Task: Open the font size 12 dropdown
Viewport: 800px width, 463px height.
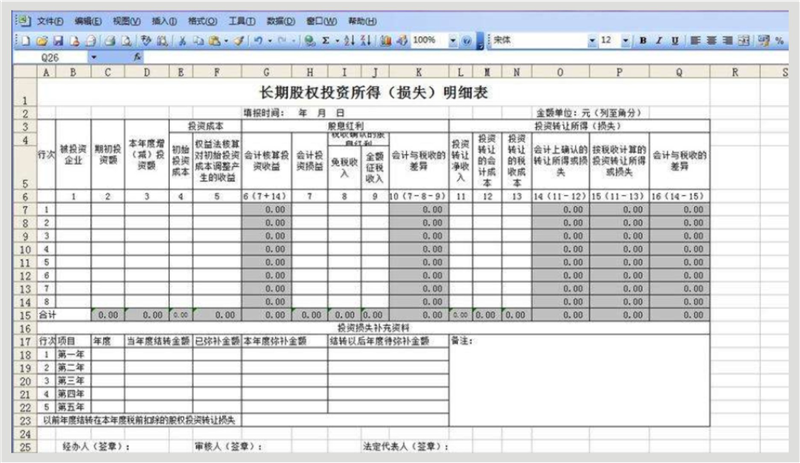Action: [x=626, y=40]
